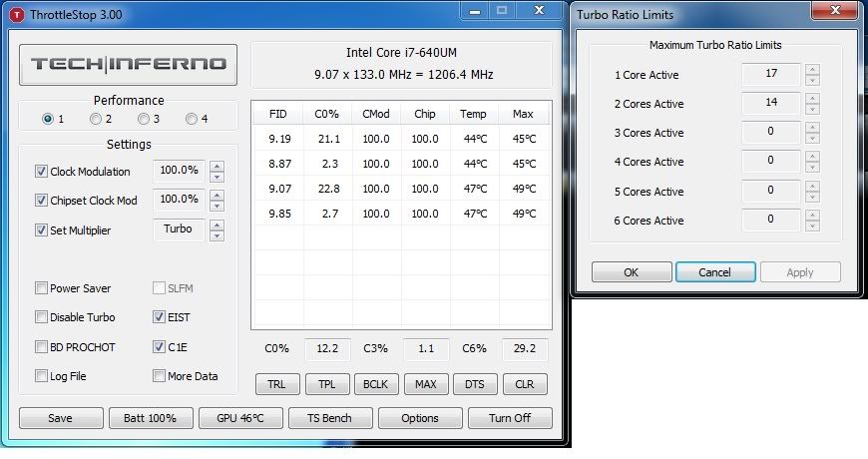Click the GPU 46°C button
Image resolution: width=868 pixels, height=459 pixels.
tap(240, 418)
